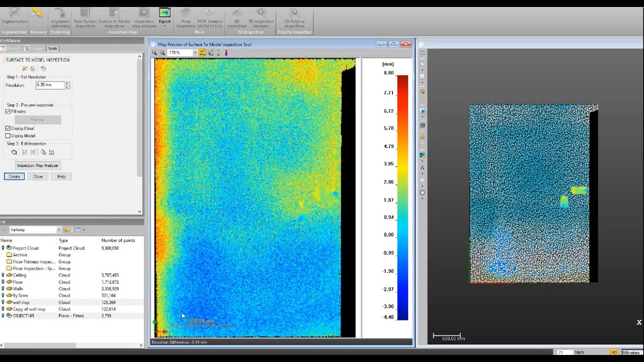Viewport: 644px width, 362px height.
Task: Toggle visibility bulb of Project Cloud
Action: pos(3,248)
